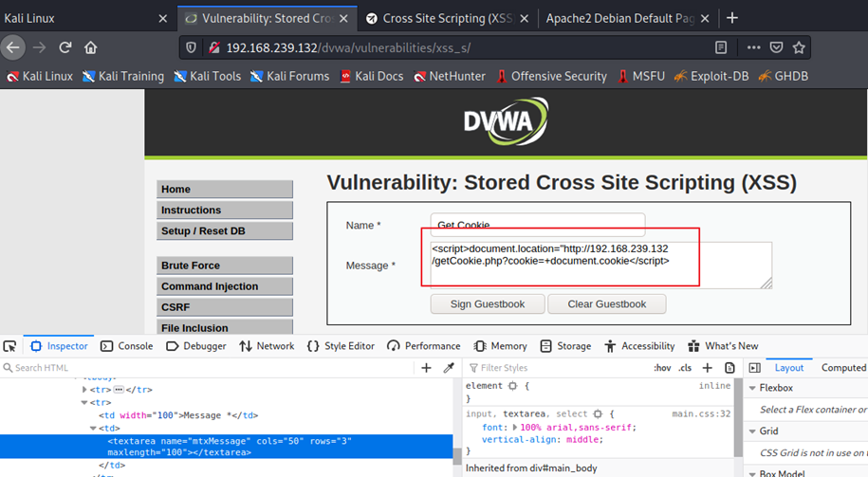This screenshot has height=477, width=868.
Task: Close the Kali Linux tab
Action: (163, 19)
